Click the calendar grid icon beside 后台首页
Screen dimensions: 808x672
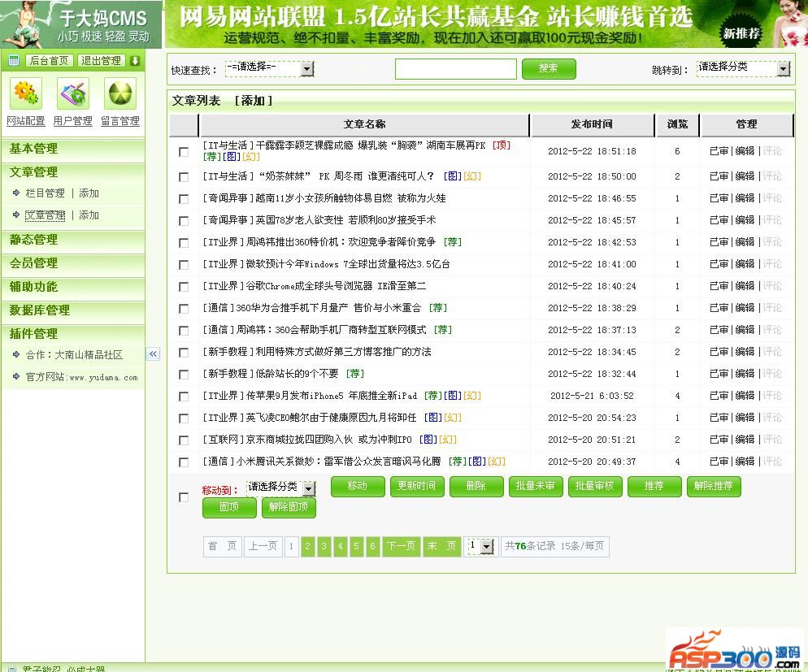[x=14, y=61]
